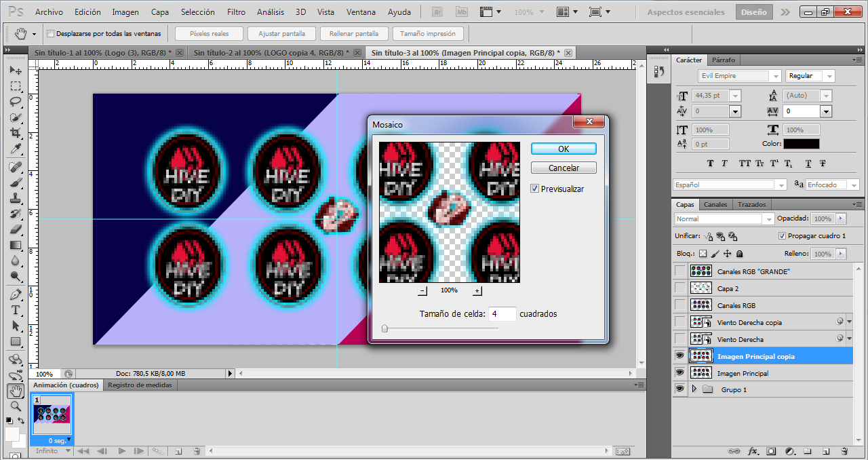Uncheck Propagar cuadro 1
The width and height of the screenshot is (868, 460).
(x=783, y=236)
